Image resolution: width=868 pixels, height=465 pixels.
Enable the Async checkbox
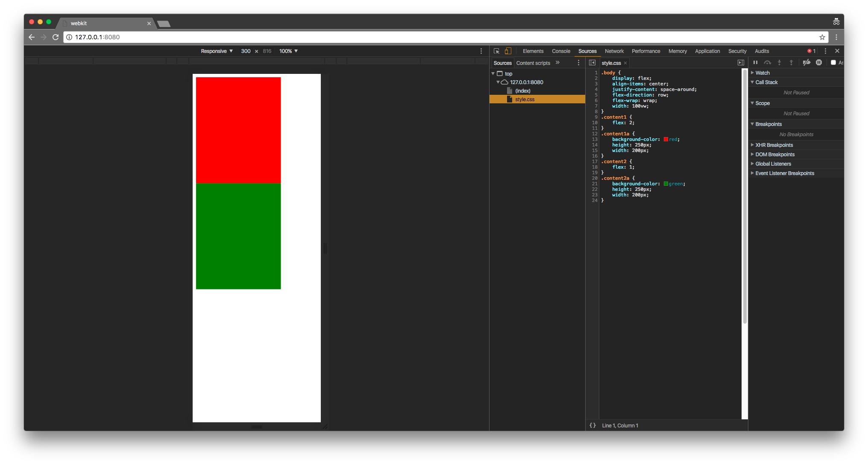tap(833, 63)
